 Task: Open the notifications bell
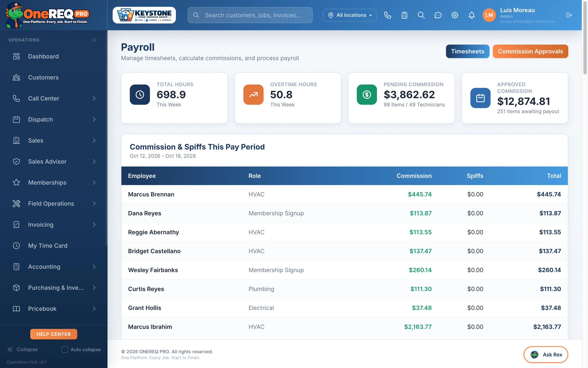tap(471, 15)
